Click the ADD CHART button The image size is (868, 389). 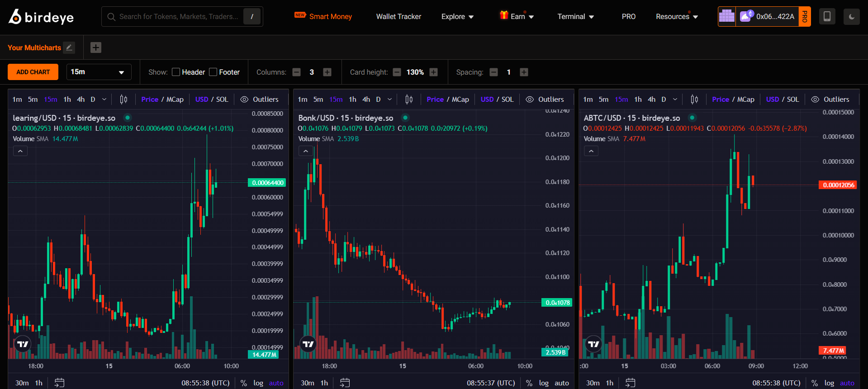tap(33, 72)
